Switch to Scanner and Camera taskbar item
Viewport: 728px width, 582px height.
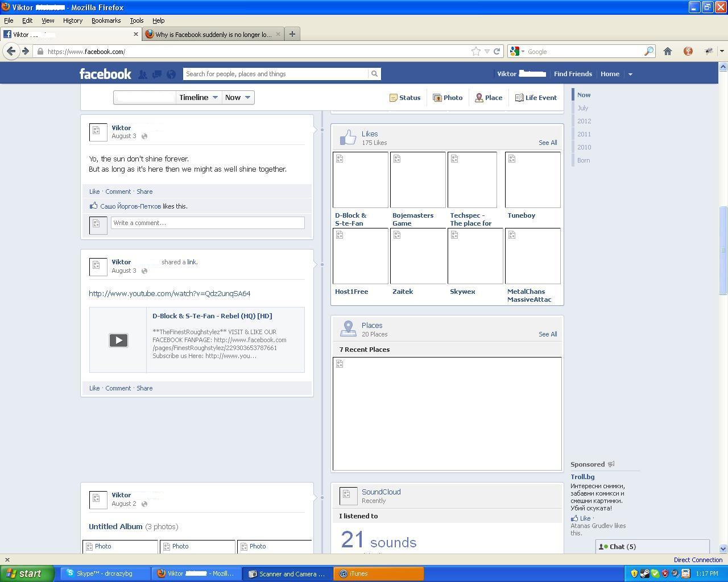click(287, 573)
